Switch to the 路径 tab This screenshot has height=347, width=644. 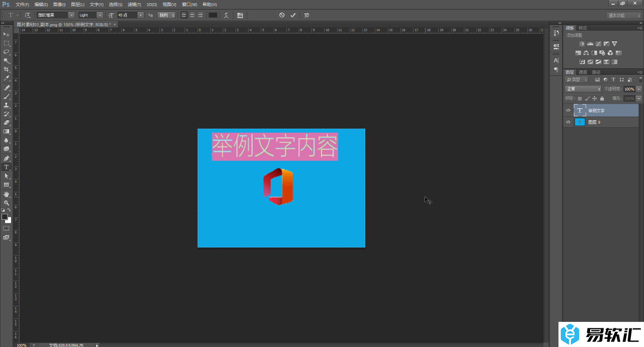point(596,72)
